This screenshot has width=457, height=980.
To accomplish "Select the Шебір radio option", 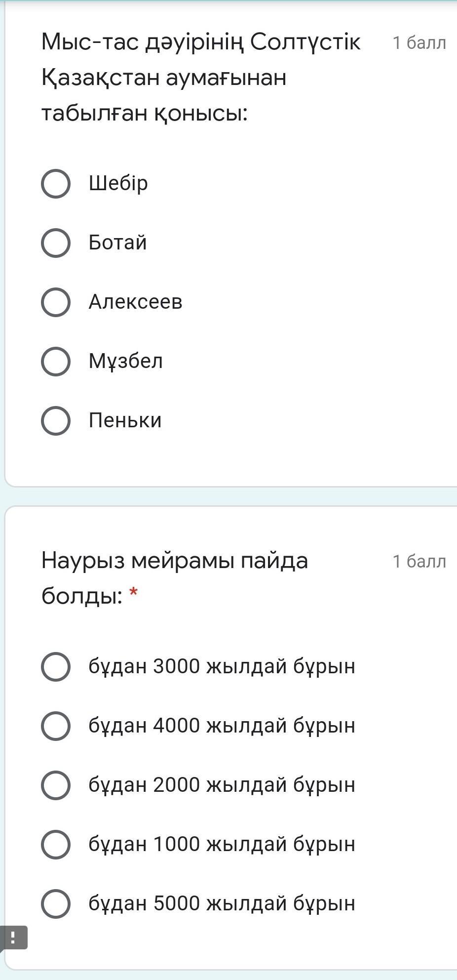I will coord(55,184).
